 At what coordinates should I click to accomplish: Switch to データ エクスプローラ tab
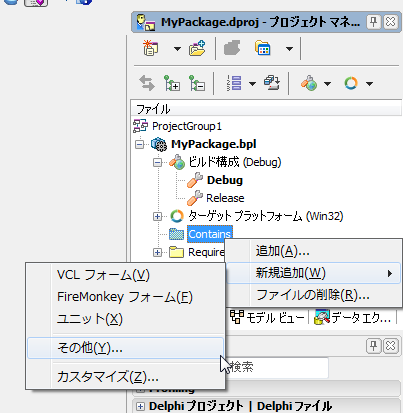click(353, 318)
